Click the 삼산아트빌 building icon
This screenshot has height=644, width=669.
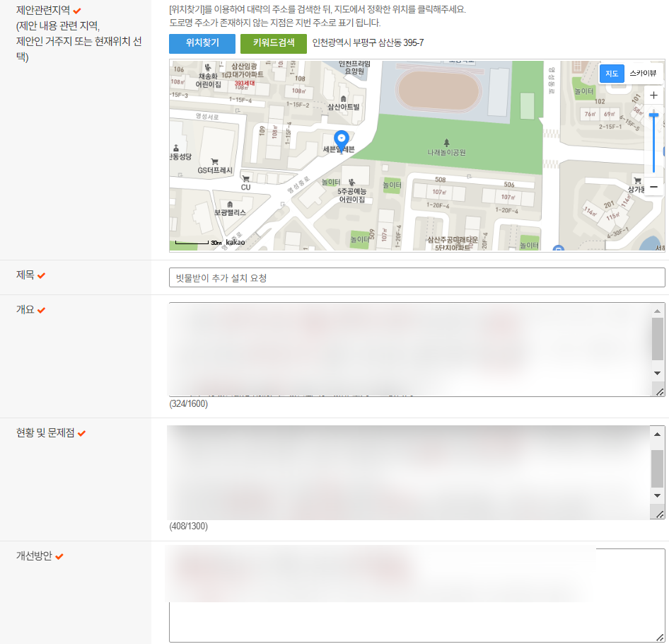(343, 98)
